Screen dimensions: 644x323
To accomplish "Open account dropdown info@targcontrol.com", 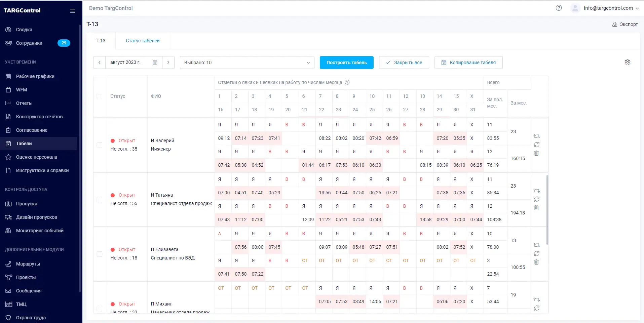I will point(611,8).
